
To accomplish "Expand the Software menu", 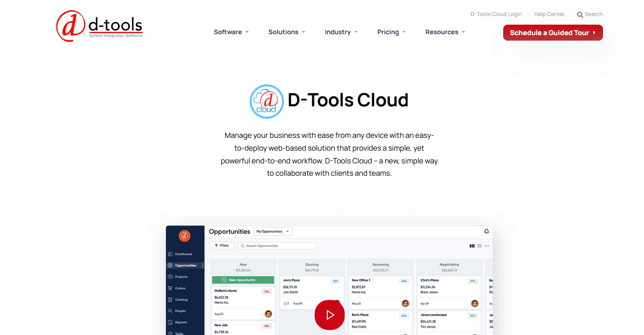I will pyautogui.click(x=231, y=32).
